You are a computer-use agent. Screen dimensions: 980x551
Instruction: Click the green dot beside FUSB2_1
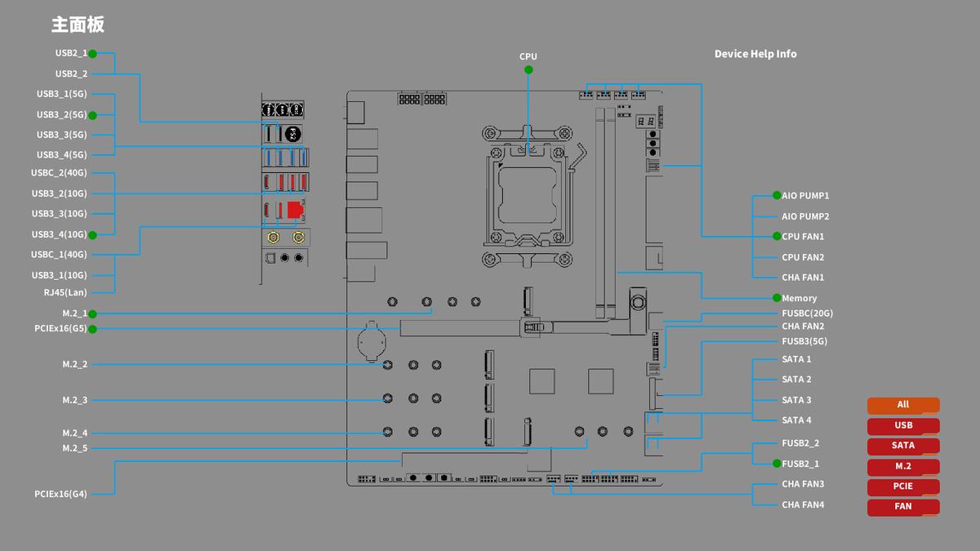(776, 464)
